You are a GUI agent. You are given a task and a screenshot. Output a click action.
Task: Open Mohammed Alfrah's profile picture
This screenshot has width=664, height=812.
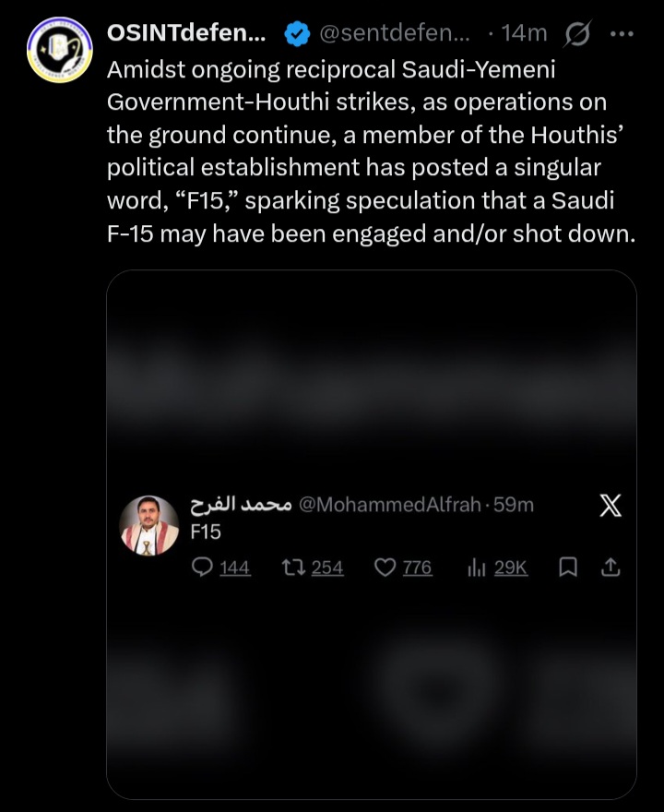pyautogui.click(x=149, y=526)
